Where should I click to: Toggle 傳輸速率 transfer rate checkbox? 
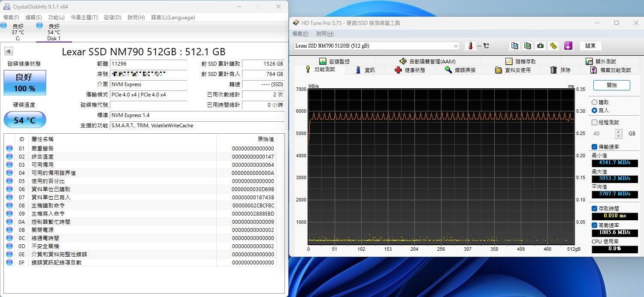coord(594,147)
